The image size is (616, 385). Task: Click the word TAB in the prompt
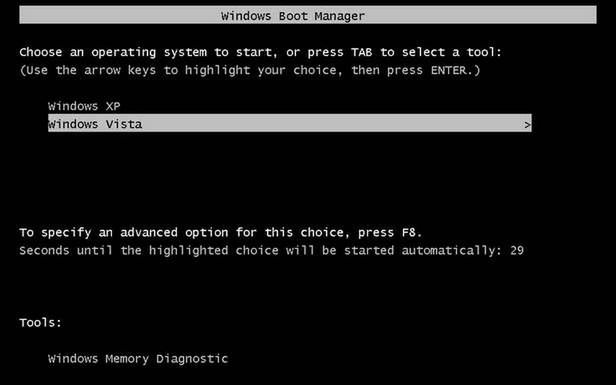[361, 52]
